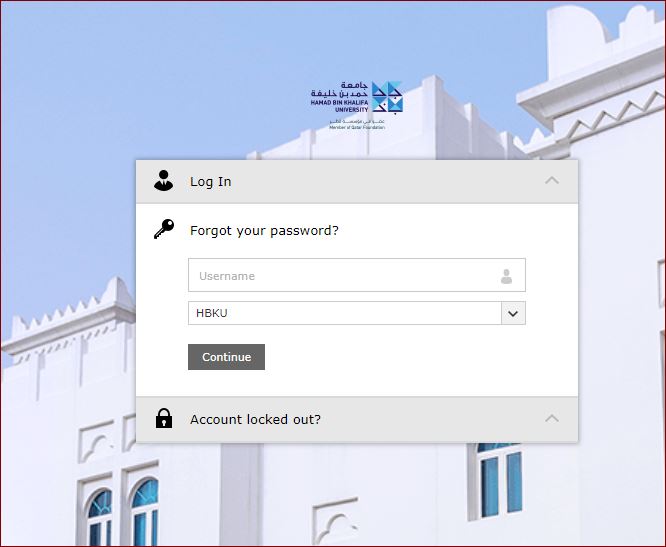The height and width of the screenshot is (547, 666).
Task: Click the Account locked out? text
Action: (x=255, y=420)
